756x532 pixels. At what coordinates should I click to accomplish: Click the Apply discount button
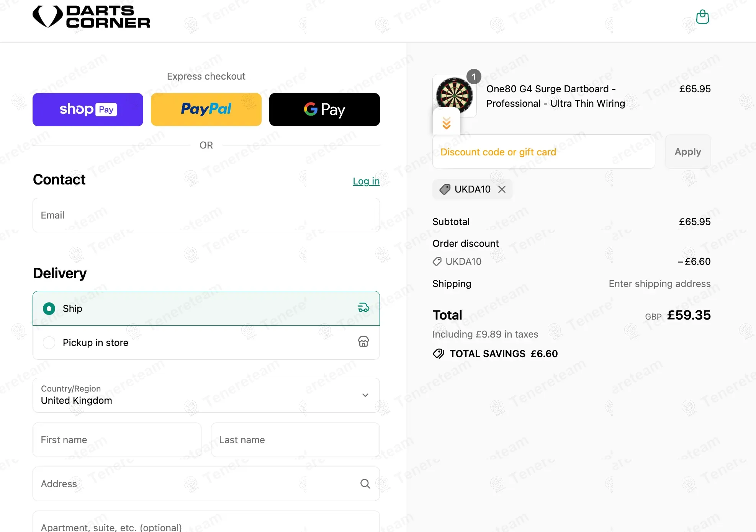click(x=688, y=152)
